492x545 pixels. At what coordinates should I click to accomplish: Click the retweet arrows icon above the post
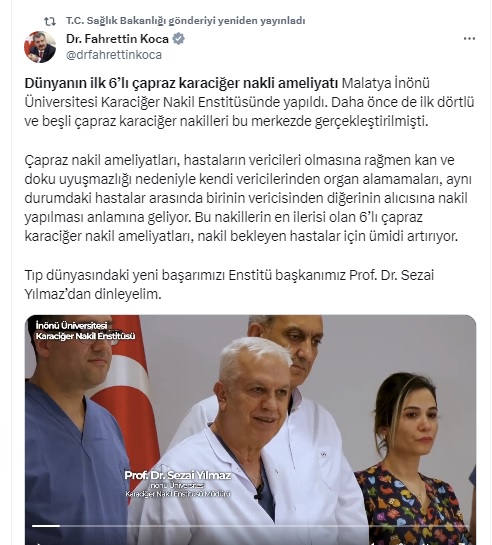click(50, 22)
